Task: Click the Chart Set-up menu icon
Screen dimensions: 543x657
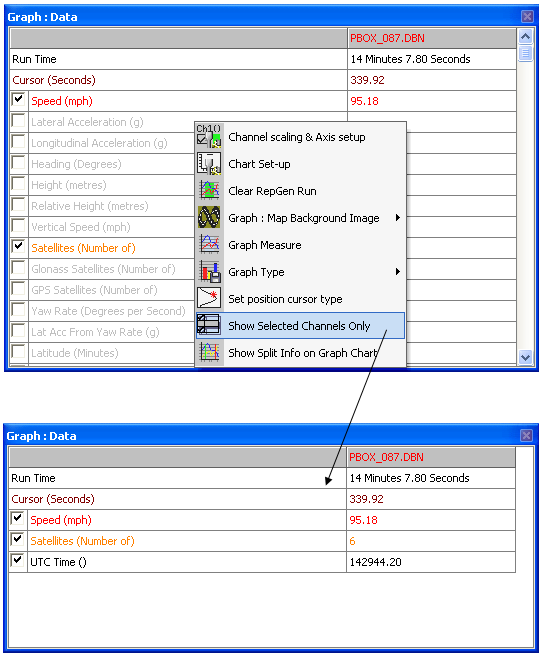Action: coord(209,164)
